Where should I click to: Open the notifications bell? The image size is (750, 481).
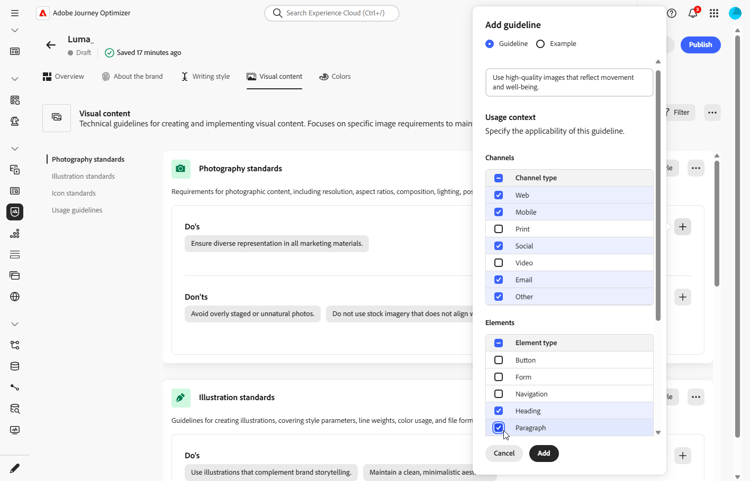tap(692, 13)
